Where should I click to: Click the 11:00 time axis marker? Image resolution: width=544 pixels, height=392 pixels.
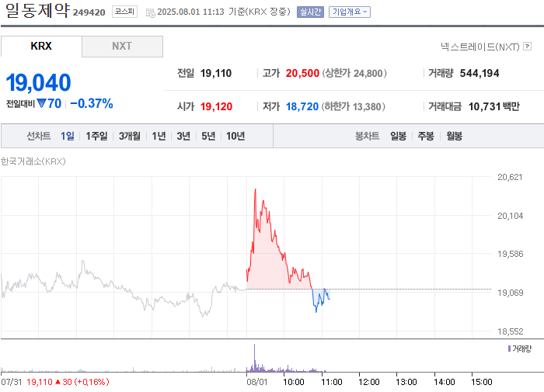[332, 382]
